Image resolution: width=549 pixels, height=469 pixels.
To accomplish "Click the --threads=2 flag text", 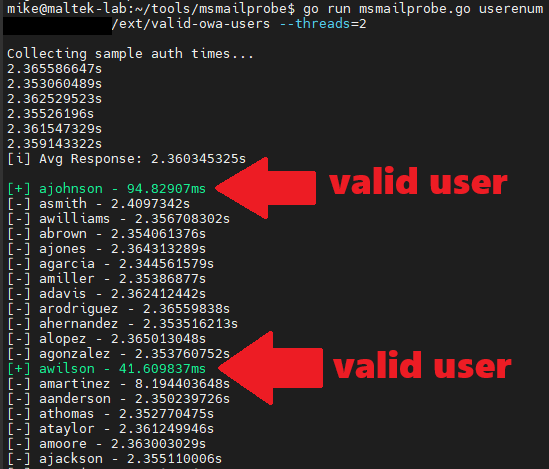I will tap(323, 24).
